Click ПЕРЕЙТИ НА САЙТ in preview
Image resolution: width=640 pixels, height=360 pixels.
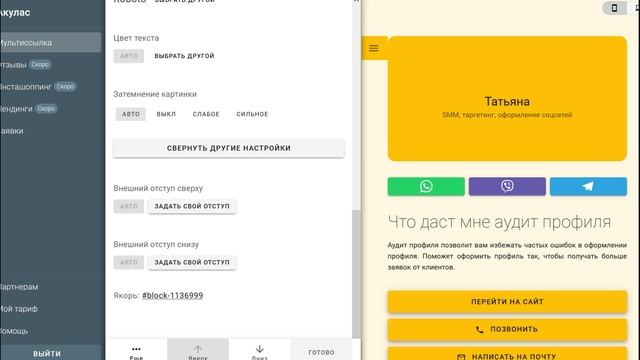[507, 302]
